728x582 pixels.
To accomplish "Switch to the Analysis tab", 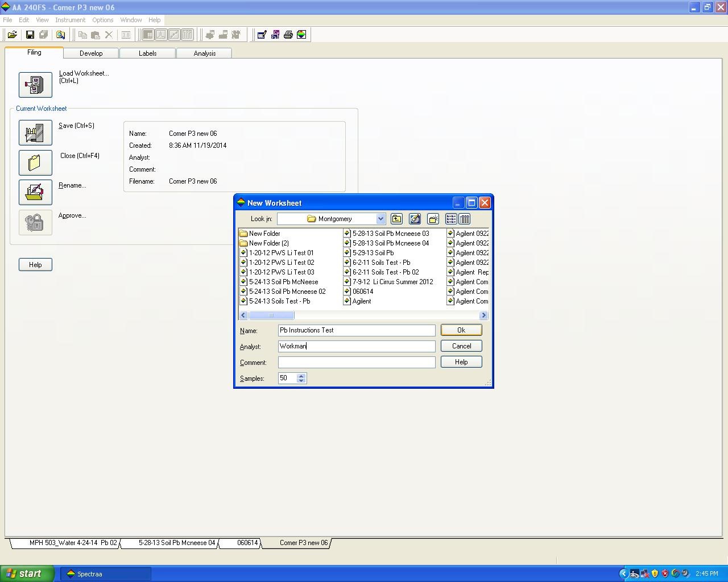I will [204, 53].
